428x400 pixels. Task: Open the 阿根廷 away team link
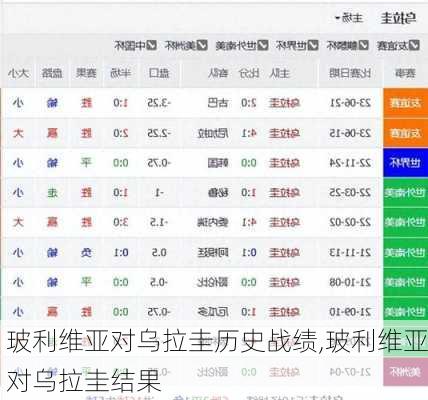213,252
